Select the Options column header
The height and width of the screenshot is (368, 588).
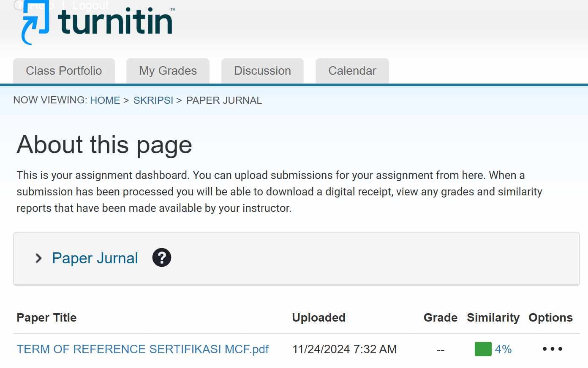point(551,318)
